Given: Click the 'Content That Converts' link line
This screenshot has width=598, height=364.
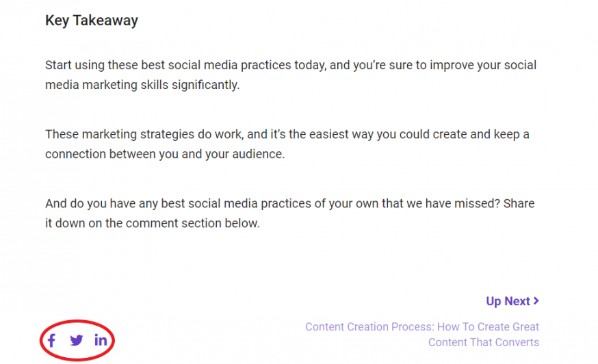Looking at the screenshot, I should (x=484, y=342).
